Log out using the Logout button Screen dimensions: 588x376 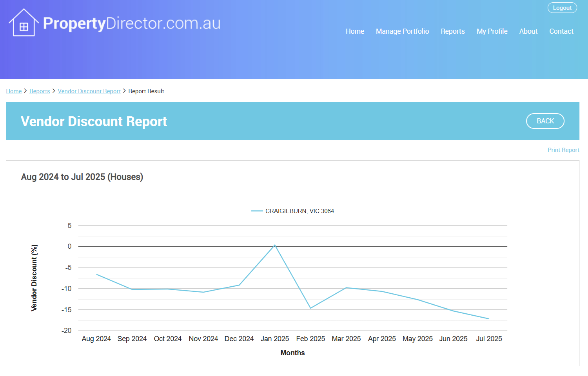pyautogui.click(x=562, y=8)
